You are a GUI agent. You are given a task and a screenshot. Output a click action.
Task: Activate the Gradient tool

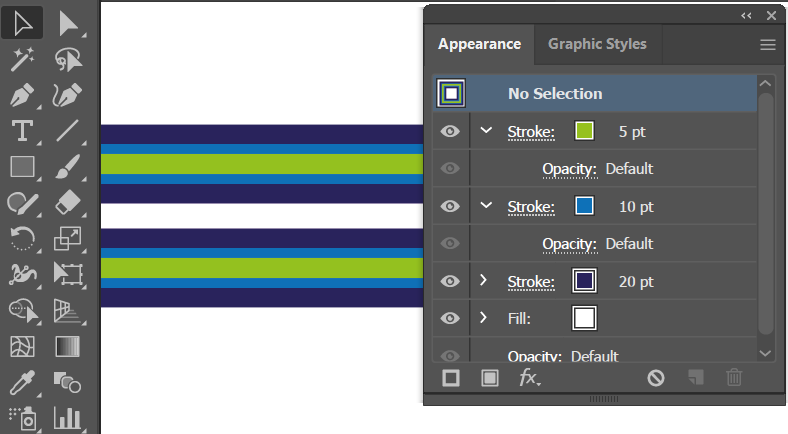67,347
